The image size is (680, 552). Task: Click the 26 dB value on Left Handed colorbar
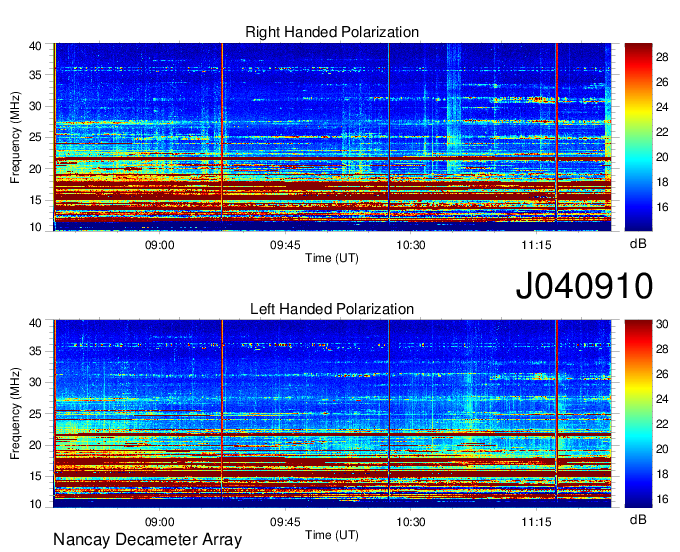tap(662, 374)
